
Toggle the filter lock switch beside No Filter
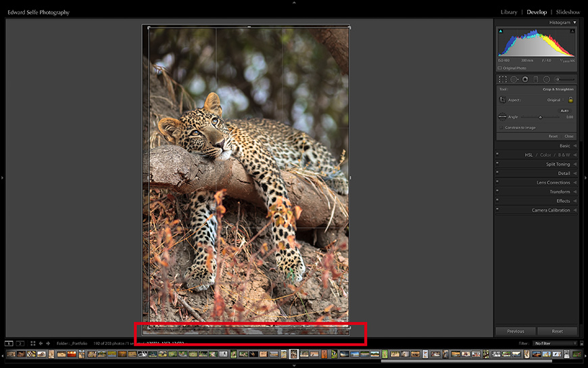coord(582,343)
